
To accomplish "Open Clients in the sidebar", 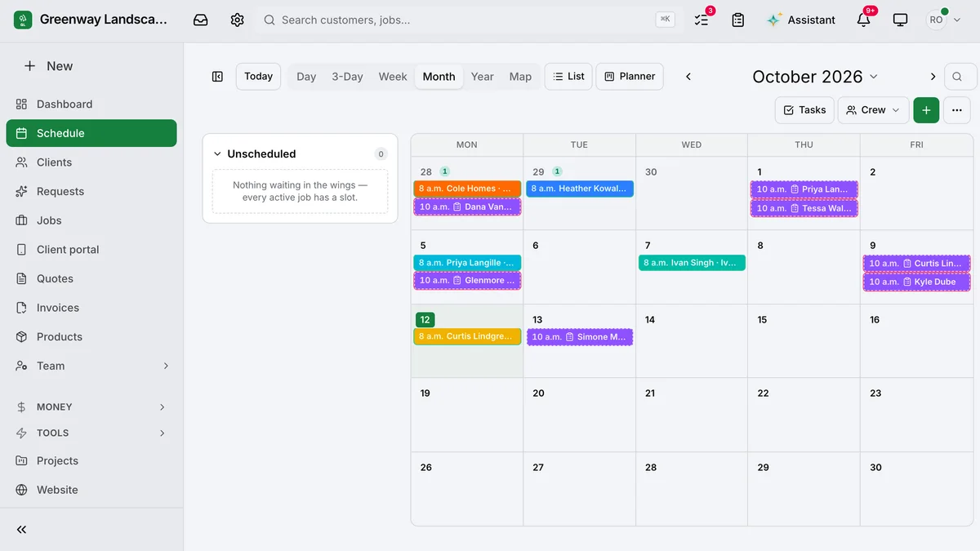I will [91, 162].
